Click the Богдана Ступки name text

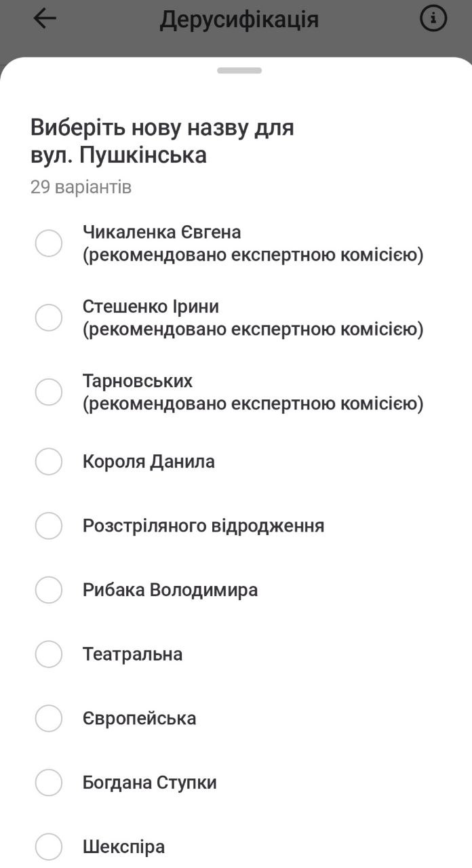pos(149,783)
